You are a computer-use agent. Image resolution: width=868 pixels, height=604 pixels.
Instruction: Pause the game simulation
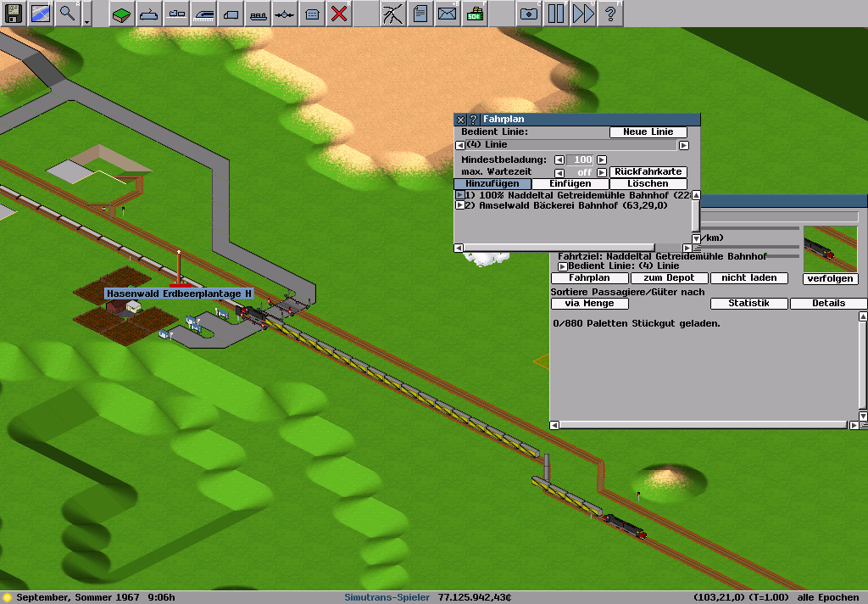tap(556, 14)
